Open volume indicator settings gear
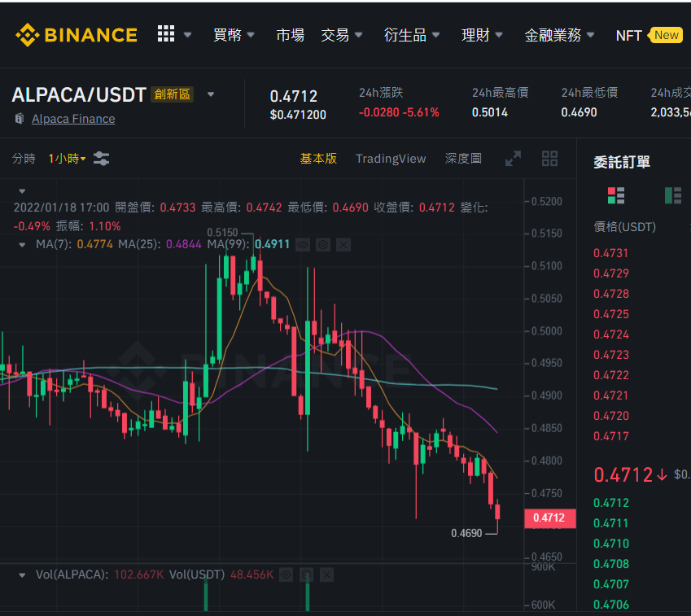691x616 pixels. click(x=306, y=575)
